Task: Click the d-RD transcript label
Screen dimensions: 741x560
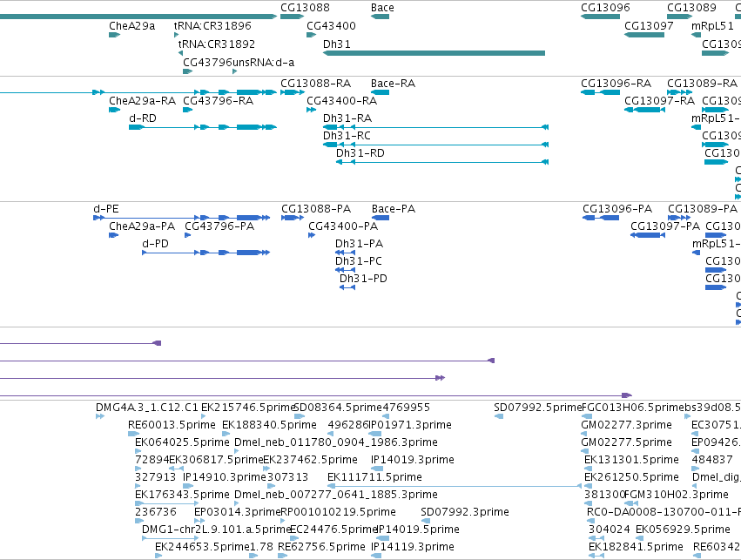Action: pos(143,118)
